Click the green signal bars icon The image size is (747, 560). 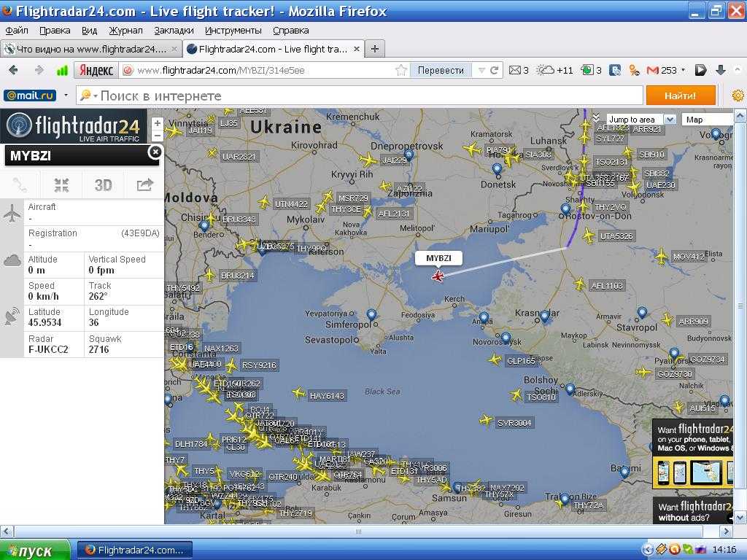[x=62, y=71]
